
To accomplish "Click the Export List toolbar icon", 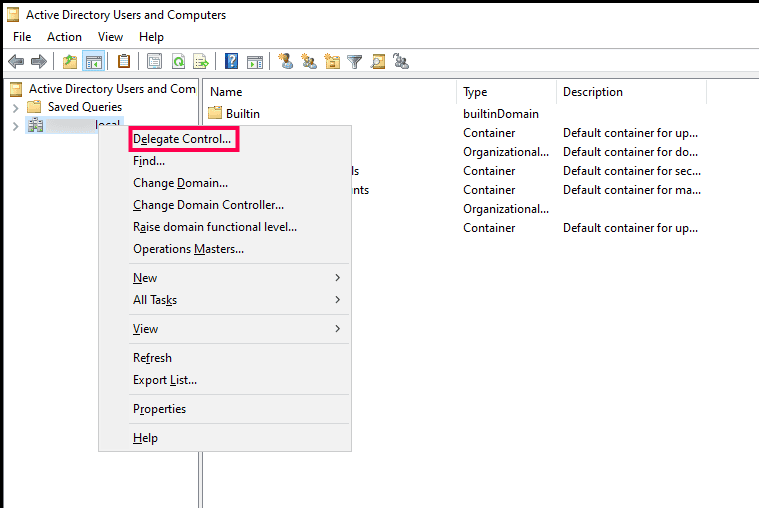I will 200,62.
